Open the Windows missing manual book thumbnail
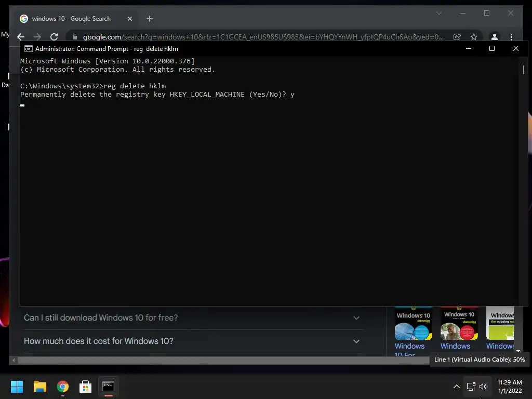This screenshot has height=399, width=532. coord(500,323)
